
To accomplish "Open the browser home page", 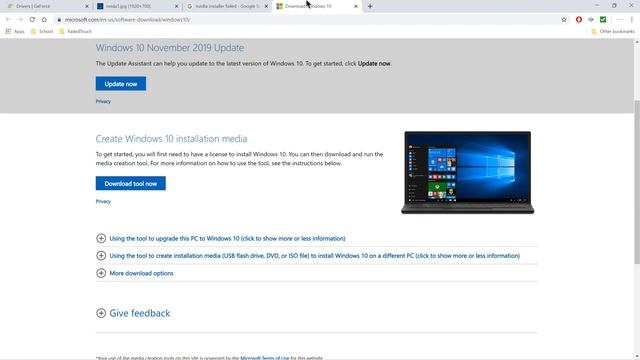I will click(x=44, y=19).
